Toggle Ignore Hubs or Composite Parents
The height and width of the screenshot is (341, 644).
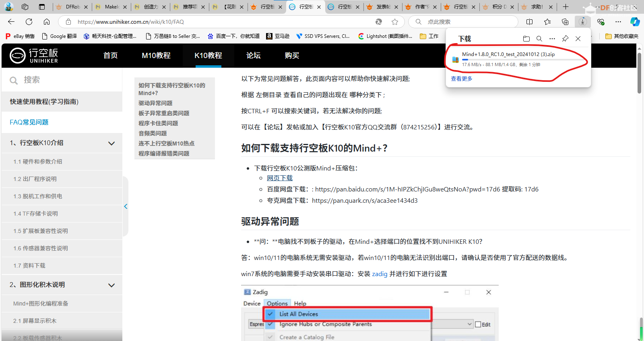[326, 324]
